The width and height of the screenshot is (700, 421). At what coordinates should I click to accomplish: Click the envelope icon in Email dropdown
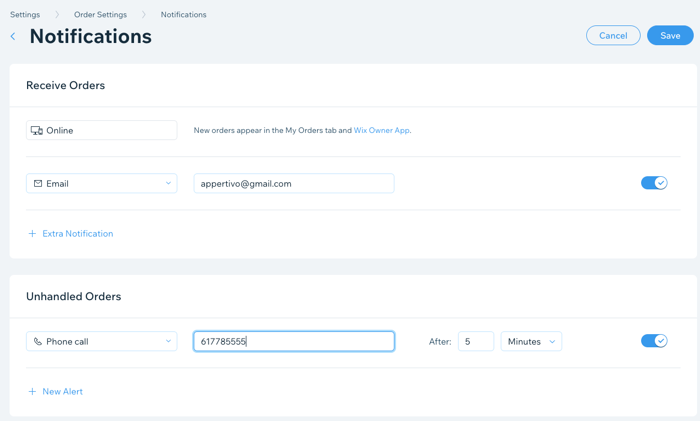(x=38, y=183)
